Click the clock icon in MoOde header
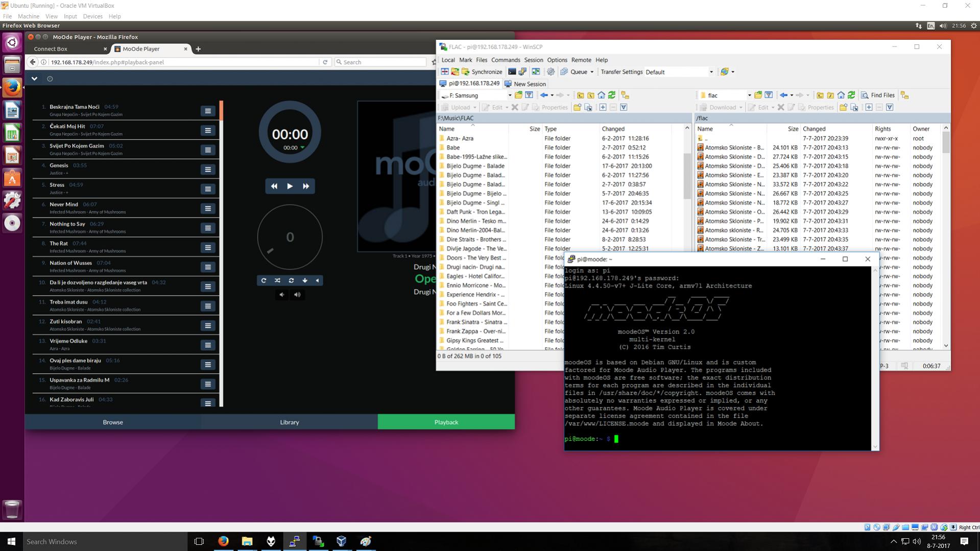The width and height of the screenshot is (980, 551). point(50,79)
